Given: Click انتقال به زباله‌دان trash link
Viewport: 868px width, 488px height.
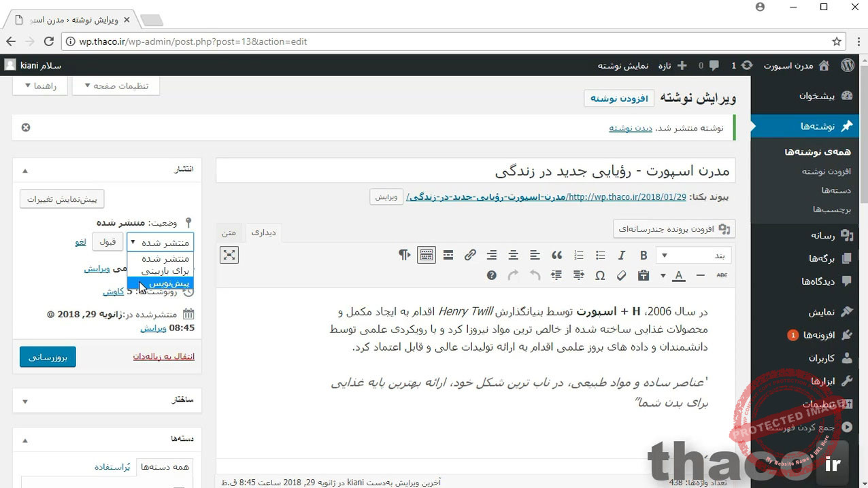Looking at the screenshot, I should (x=163, y=357).
